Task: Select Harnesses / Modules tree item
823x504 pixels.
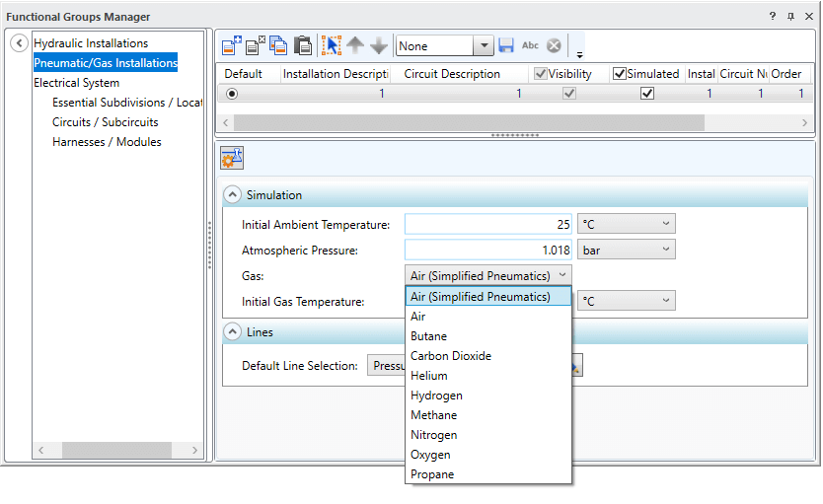Action: tap(108, 142)
